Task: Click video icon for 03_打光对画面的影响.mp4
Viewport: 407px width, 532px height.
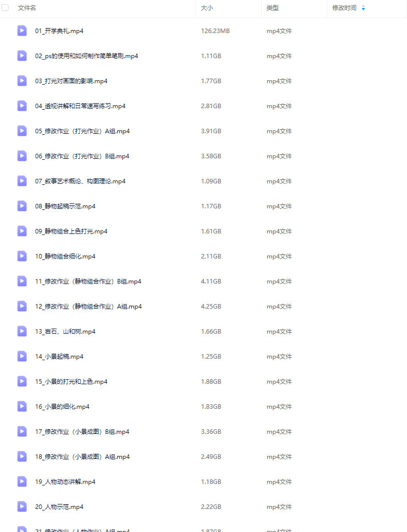Action: tap(22, 81)
